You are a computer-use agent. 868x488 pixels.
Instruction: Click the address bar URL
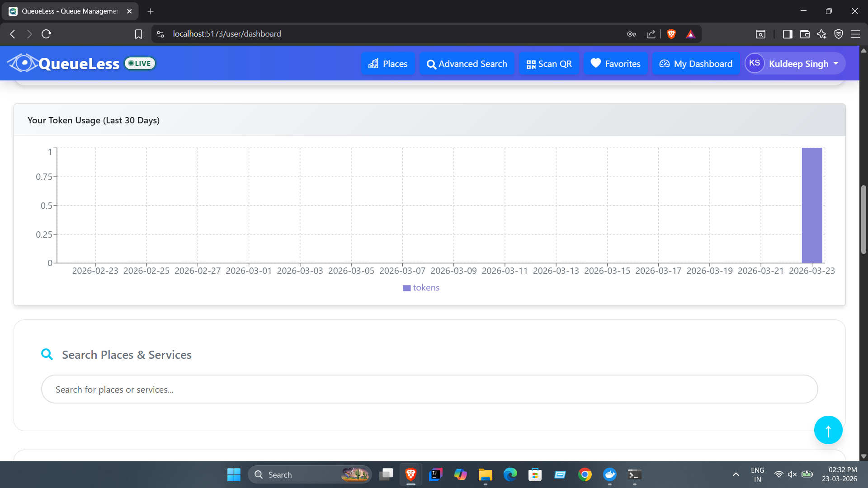pos(226,34)
